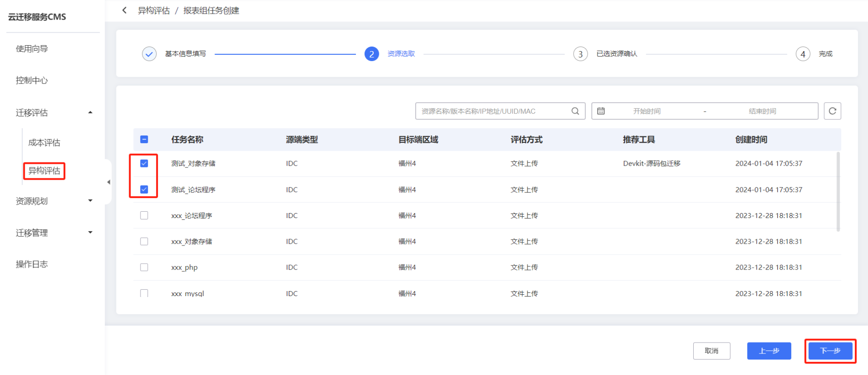The image size is (868, 375).
Task: Open 使用向导 in sidebar
Action: point(32,48)
